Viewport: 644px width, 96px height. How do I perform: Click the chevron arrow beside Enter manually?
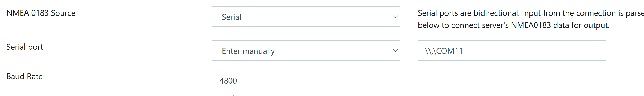pos(395,51)
